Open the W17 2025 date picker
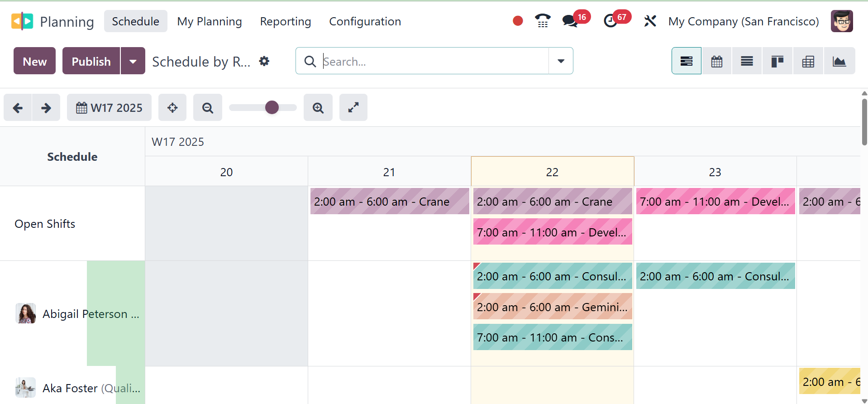The image size is (868, 404). (x=109, y=108)
